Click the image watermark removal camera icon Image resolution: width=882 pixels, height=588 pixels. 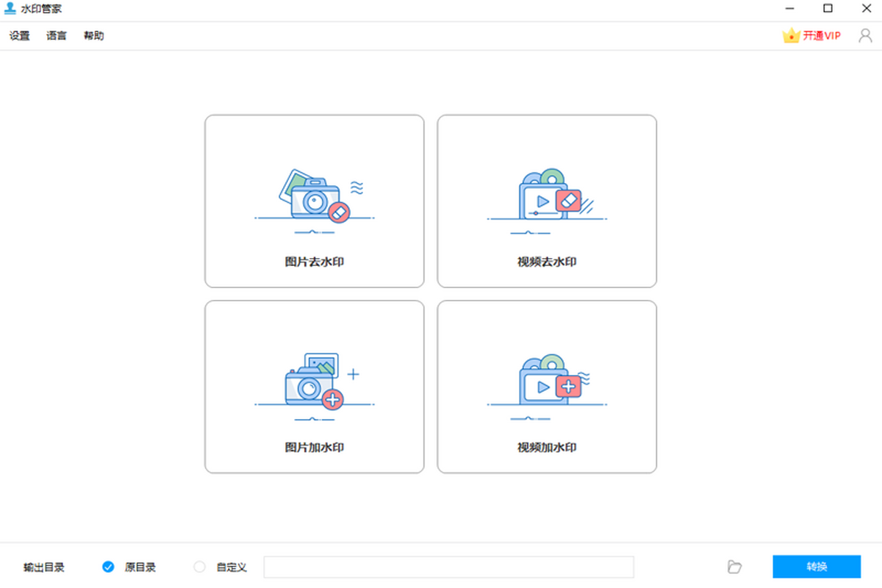tap(315, 198)
